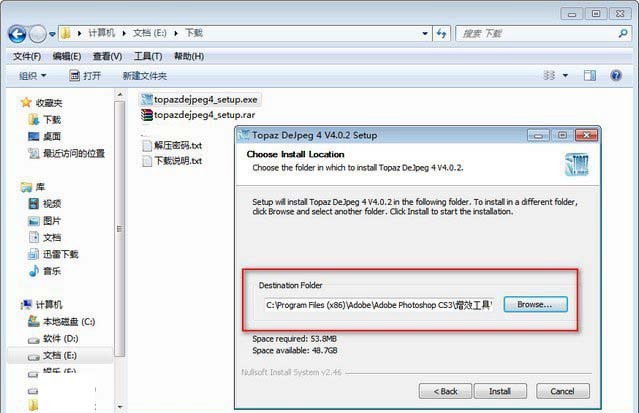Image resolution: width=639 pixels, height=413 pixels.
Task: Open the view options dropdown arrow
Action: click(x=565, y=75)
